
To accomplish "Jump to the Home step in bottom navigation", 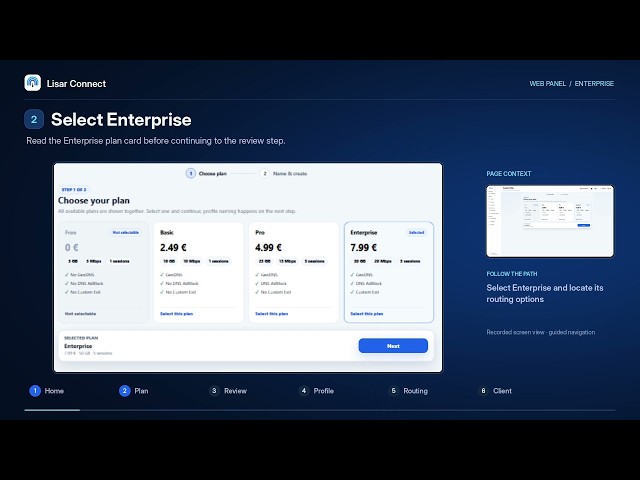I will (x=47, y=391).
